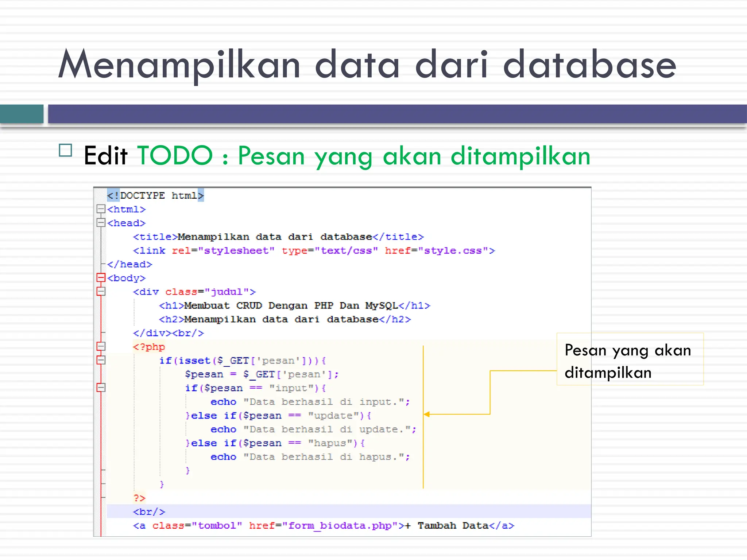This screenshot has height=560, width=747.
Task: Click the ?> closing PHP tag
Action: tap(139, 498)
